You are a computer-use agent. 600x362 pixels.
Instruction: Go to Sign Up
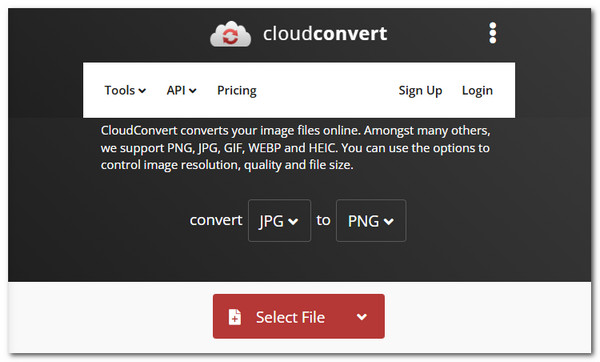pos(420,90)
